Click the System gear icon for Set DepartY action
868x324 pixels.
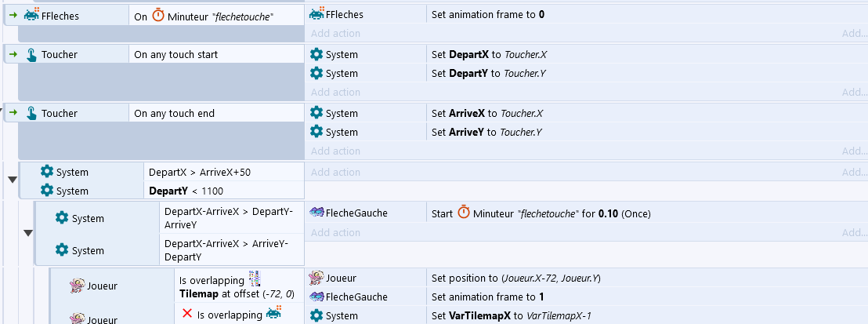316,73
